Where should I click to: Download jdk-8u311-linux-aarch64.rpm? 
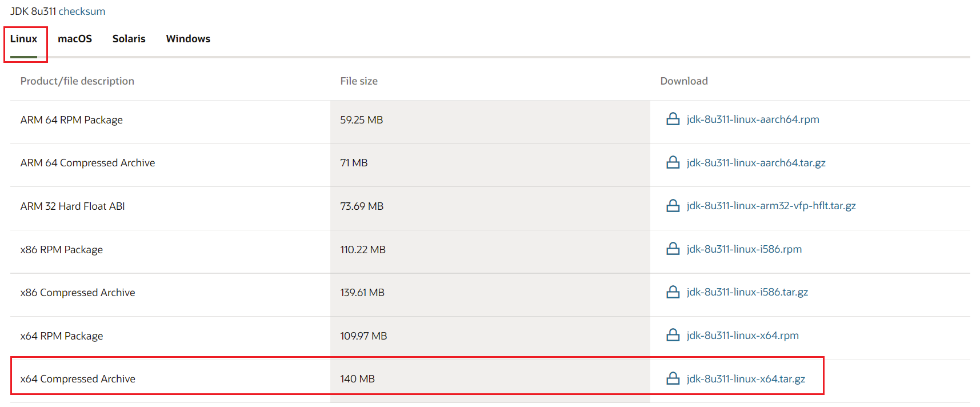tap(753, 119)
